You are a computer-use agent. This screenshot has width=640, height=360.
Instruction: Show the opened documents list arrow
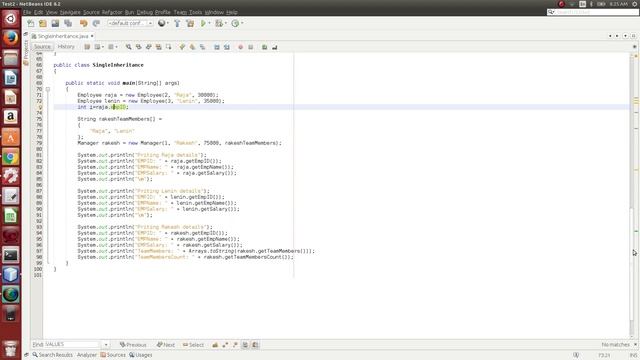pyautogui.click(x=625, y=36)
